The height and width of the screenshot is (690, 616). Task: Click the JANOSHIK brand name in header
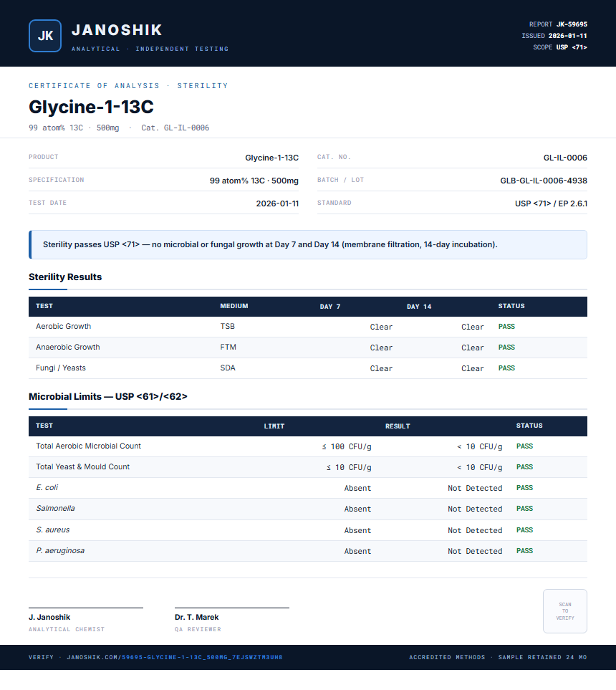[x=117, y=30]
